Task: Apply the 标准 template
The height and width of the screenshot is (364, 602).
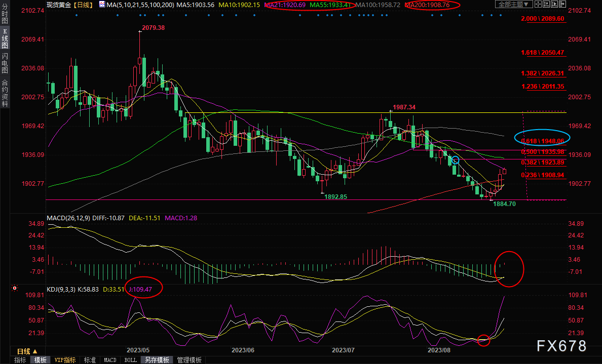Action: [x=90, y=360]
